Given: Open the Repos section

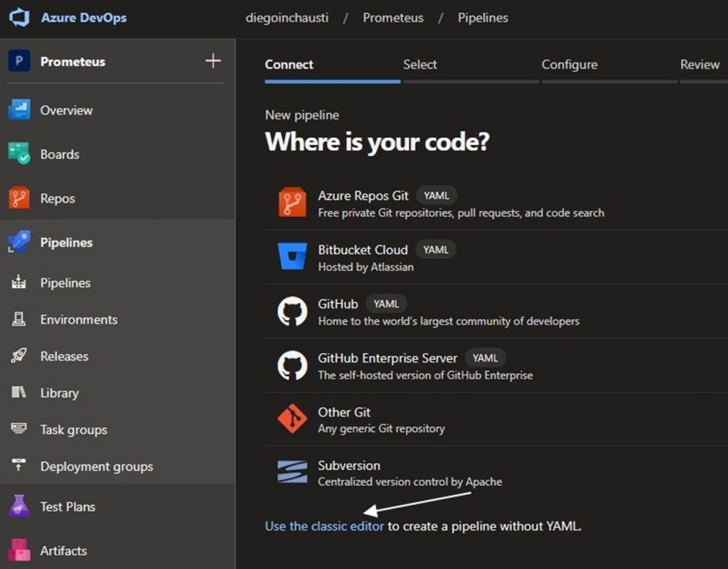Looking at the screenshot, I should [55, 198].
